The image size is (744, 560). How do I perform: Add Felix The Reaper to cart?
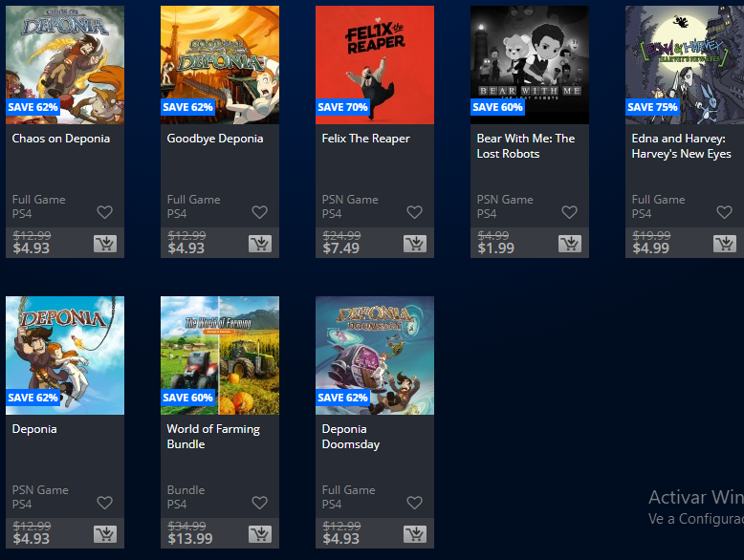point(415,244)
